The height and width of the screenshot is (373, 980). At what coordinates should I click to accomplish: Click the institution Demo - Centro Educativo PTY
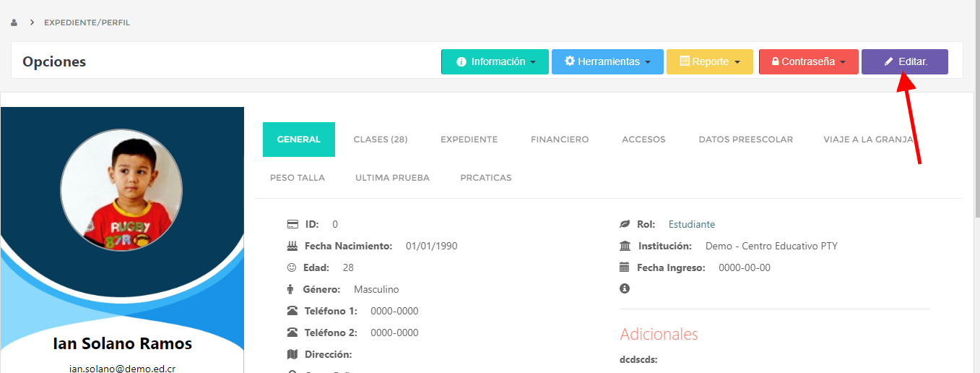point(771,246)
